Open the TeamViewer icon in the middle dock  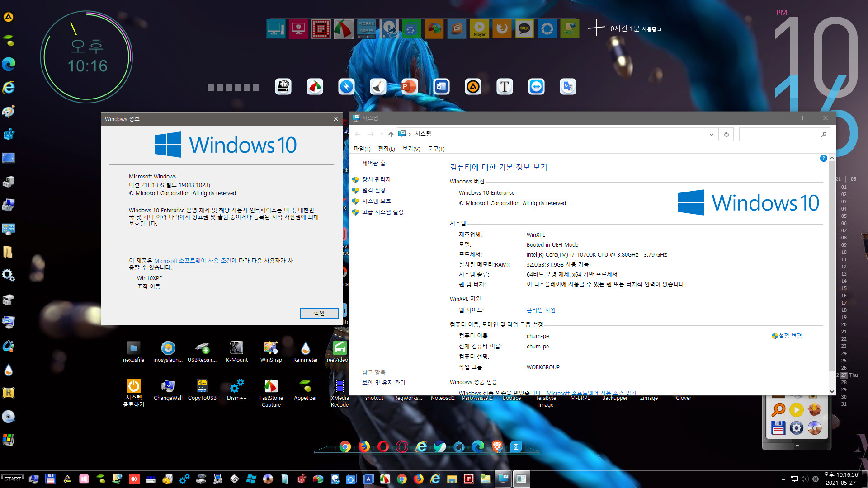pyautogui.click(x=536, y=86)
